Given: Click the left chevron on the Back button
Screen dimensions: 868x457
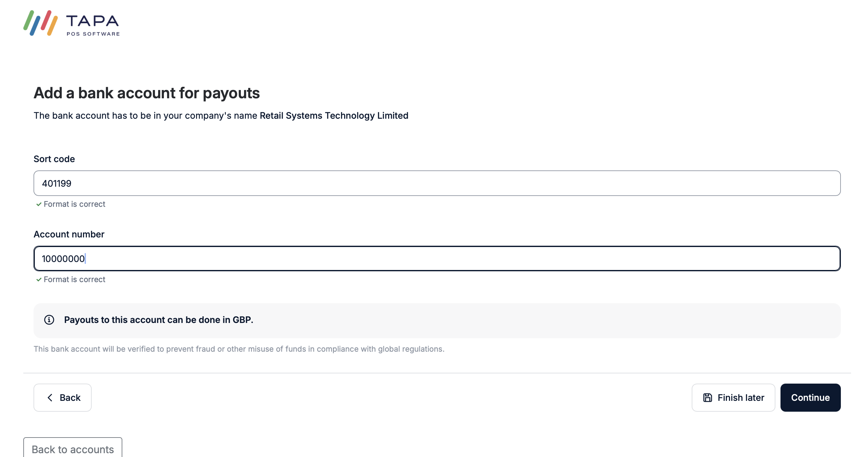Looking at the screenshot, I should [50, 397].
